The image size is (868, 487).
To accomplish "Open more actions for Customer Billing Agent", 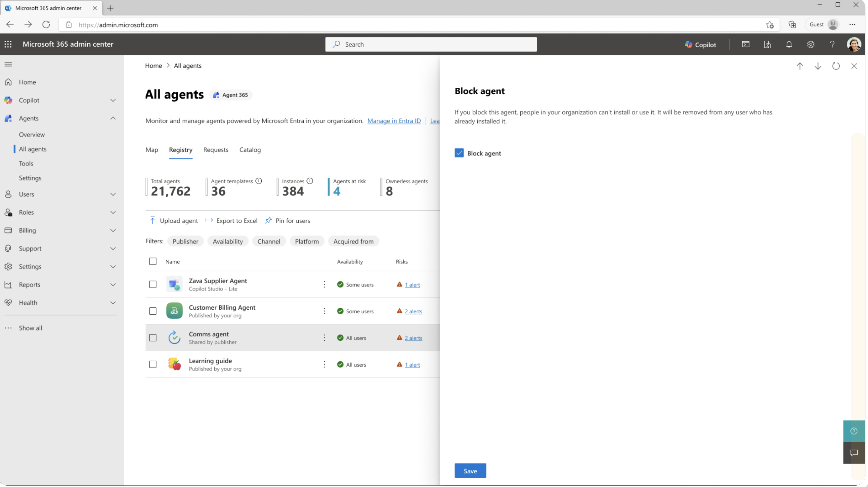I will (325, 311).
